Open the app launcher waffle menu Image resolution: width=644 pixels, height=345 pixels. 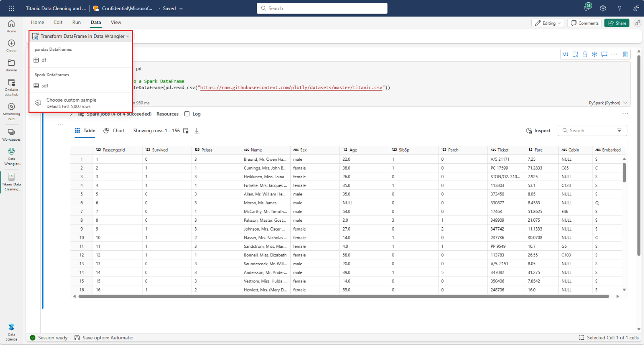tap(11, 8)
